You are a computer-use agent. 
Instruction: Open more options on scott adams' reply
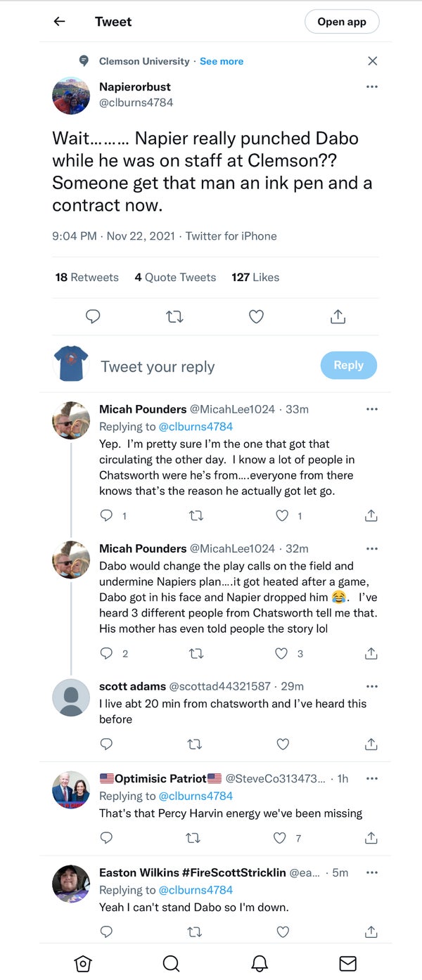pos(372,686)
